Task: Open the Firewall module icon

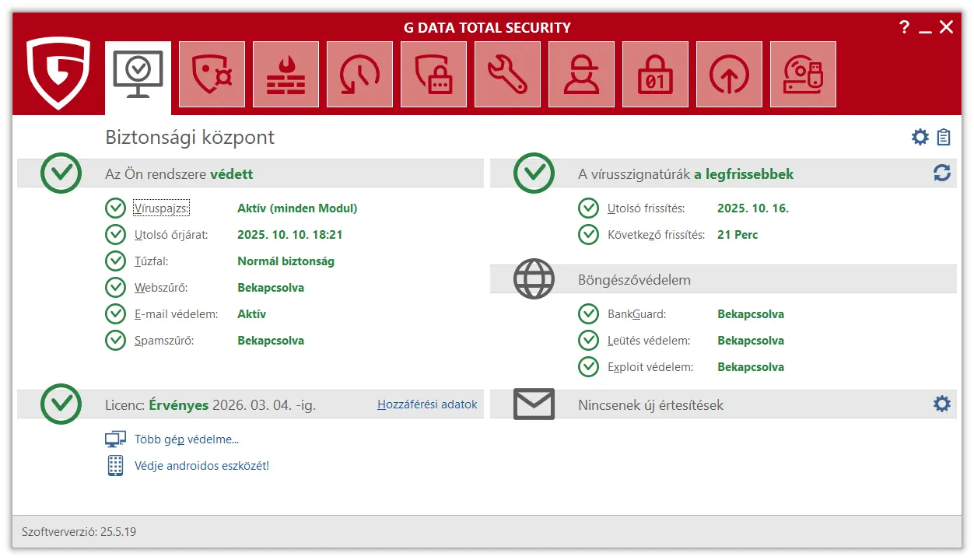Action: pyautogui.click(x=286, y=75)
